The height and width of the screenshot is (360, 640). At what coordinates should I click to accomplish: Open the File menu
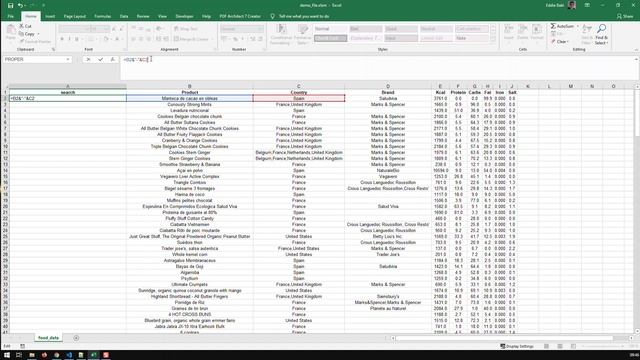[x=11, y=16]
